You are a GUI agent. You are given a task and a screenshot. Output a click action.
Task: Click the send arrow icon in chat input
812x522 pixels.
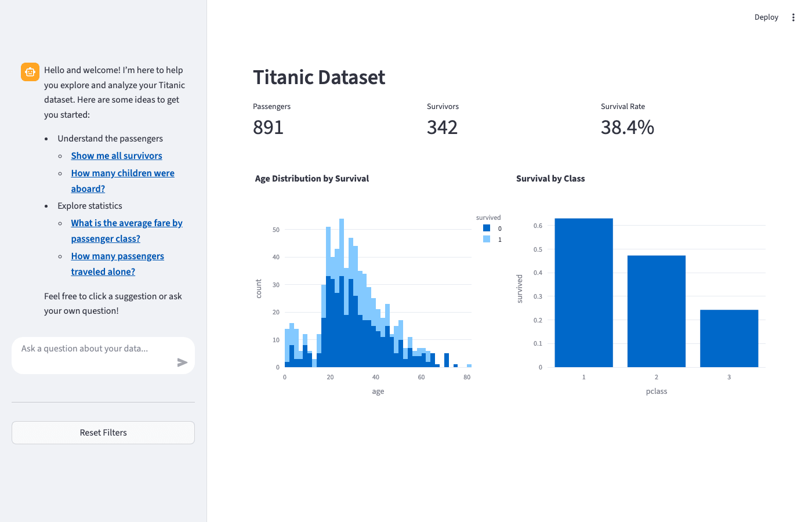[182, 362]
